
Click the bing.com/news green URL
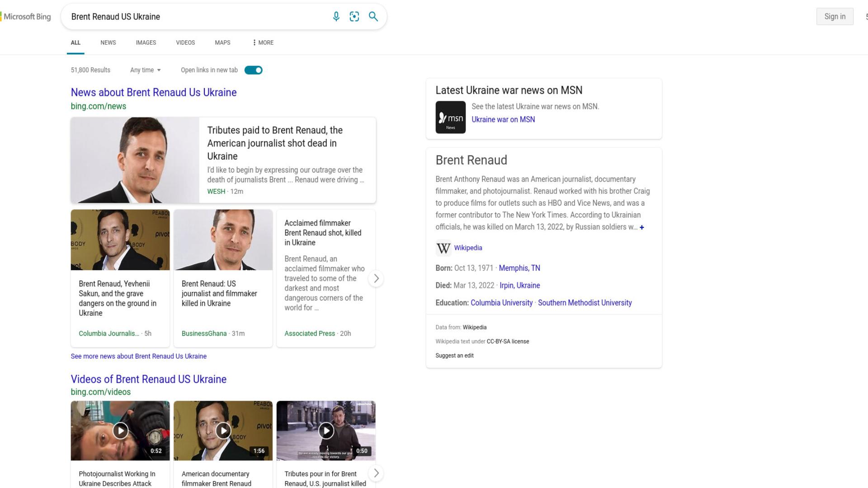coord(99,106)
